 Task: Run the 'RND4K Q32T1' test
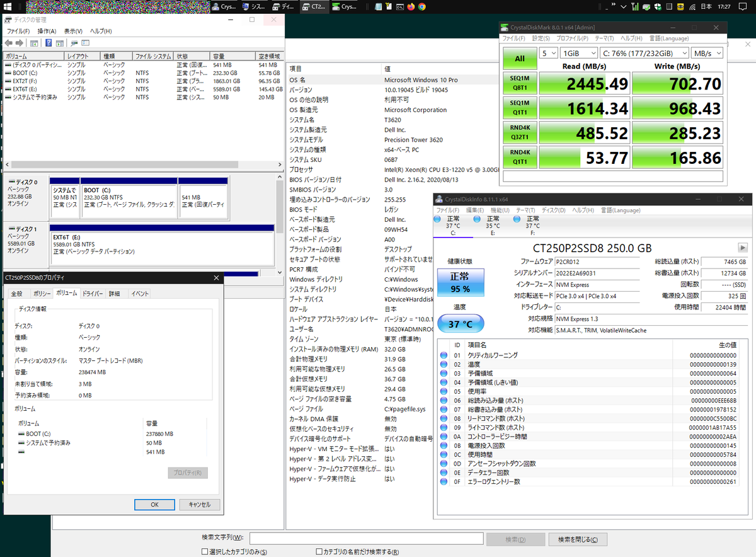520,133
